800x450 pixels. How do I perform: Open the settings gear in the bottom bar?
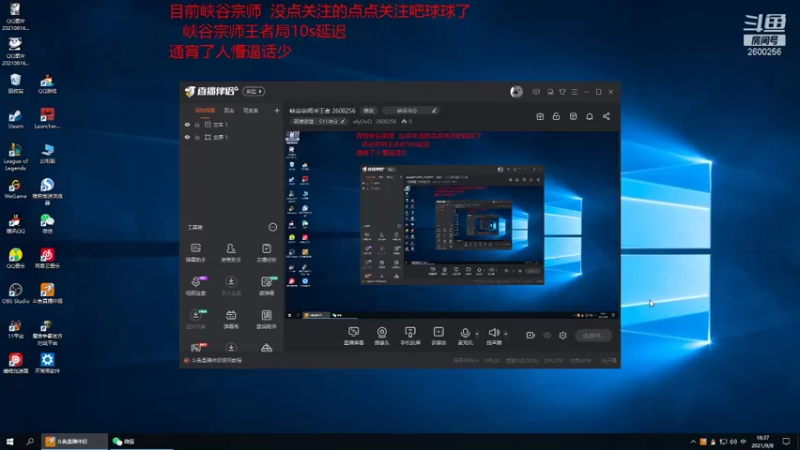pos(563,335)
